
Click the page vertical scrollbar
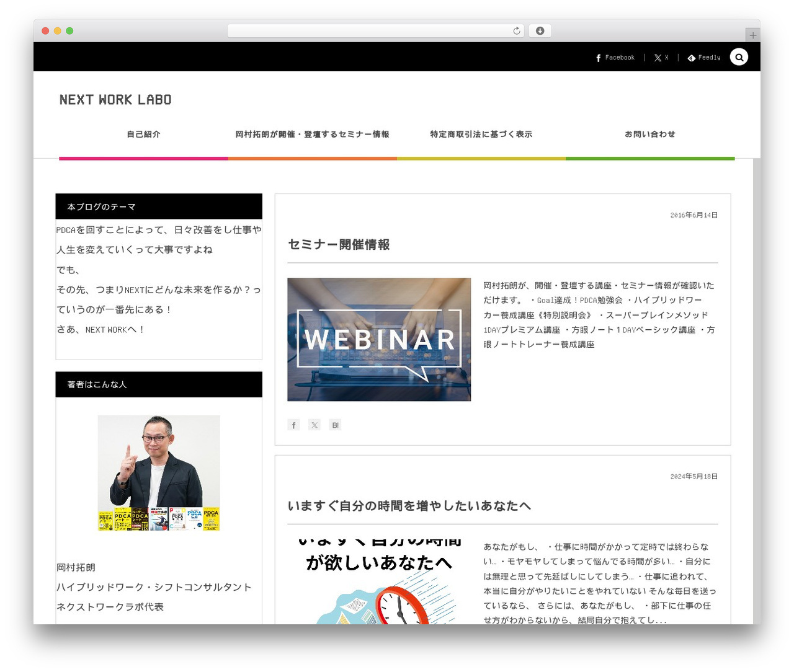756,391
